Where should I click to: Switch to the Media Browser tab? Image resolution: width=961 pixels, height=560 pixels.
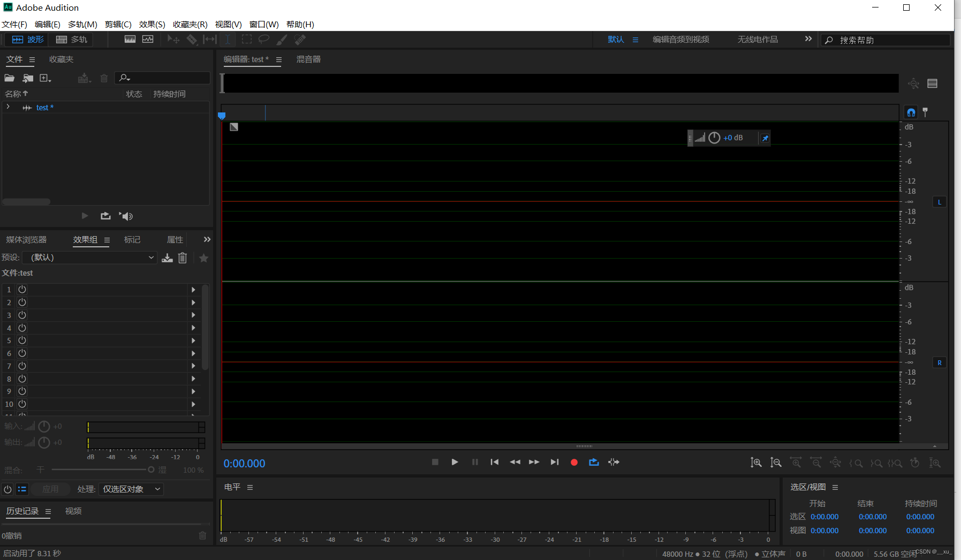(x=26, y=240)
